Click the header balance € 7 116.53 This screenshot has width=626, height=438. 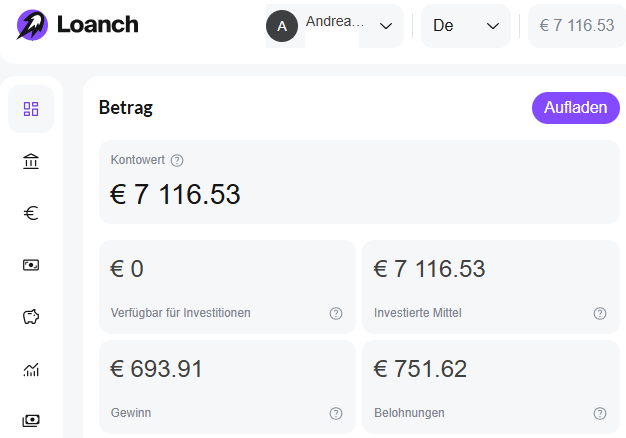577,26
